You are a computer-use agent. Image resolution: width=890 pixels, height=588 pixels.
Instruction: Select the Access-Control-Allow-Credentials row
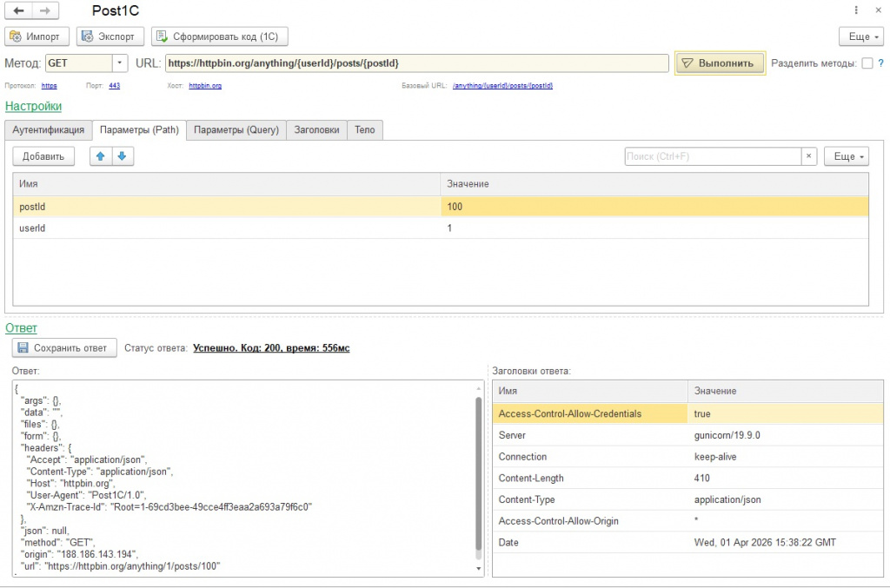(x=688, y=414)
